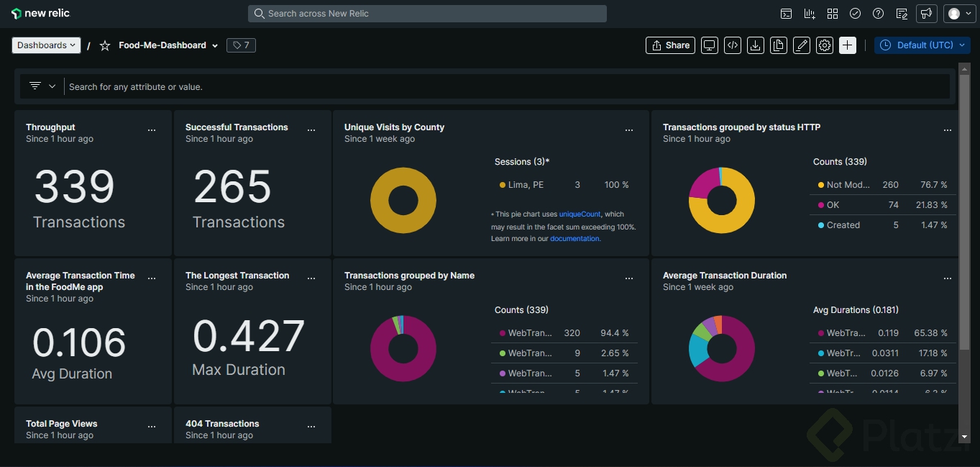
Task: Click the Sessions (3)* legend heading
Action: (522, 162)
